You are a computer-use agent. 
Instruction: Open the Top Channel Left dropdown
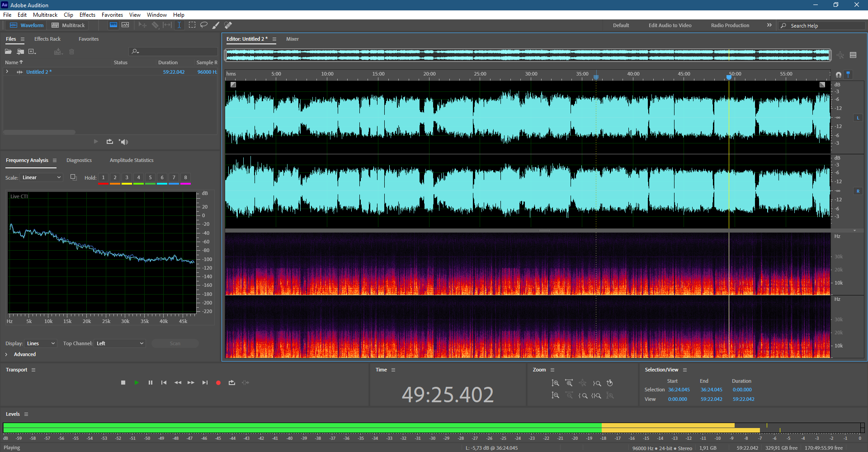120,343
